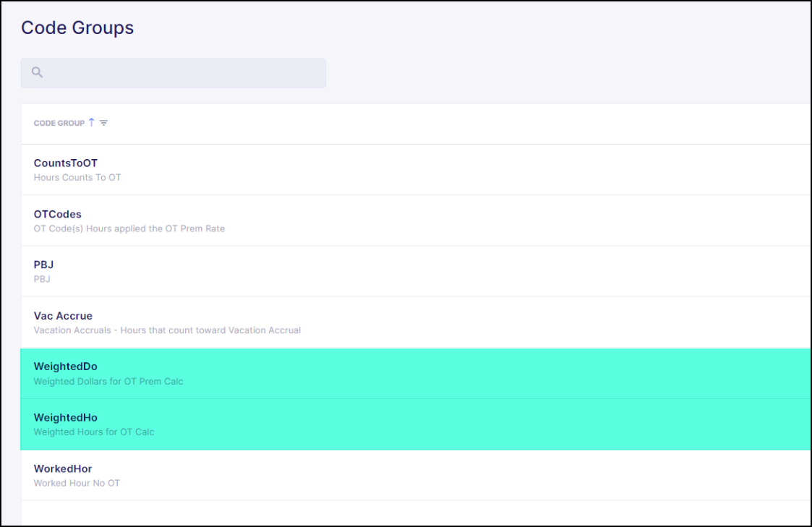Select the highlighted WeightedHo code group
The image size is (812, 527).
click(x=65, y=418)
